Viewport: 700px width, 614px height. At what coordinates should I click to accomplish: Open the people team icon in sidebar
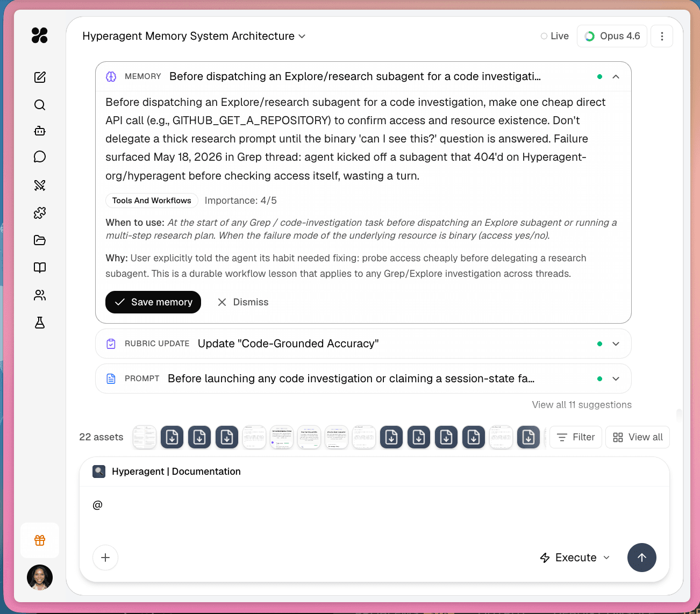[40, 295]
